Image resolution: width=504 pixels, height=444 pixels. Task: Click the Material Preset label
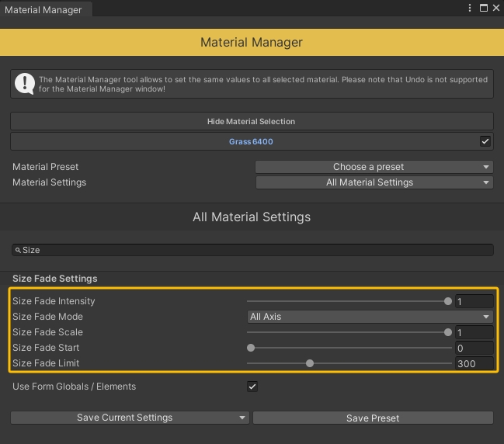tap(45, 167)
